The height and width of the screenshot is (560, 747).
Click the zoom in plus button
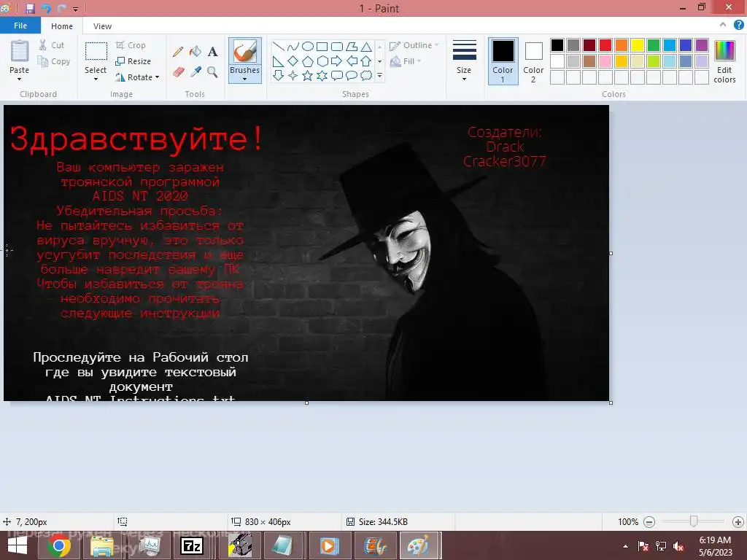[738, 522]
